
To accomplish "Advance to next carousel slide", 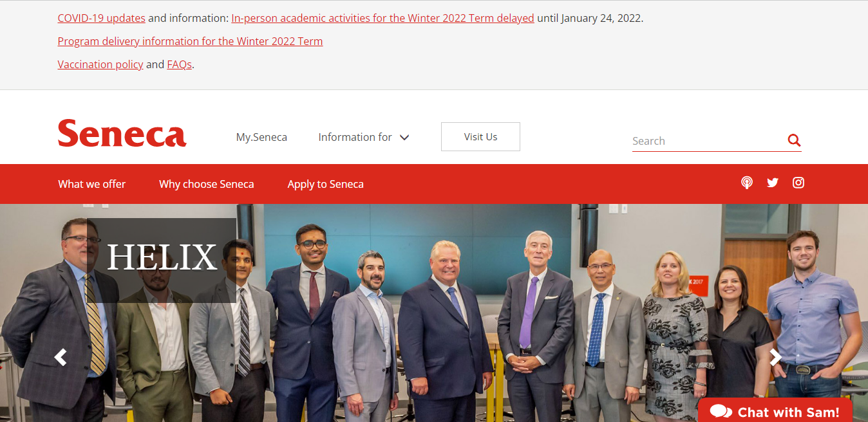I will [x=776, y=357].
